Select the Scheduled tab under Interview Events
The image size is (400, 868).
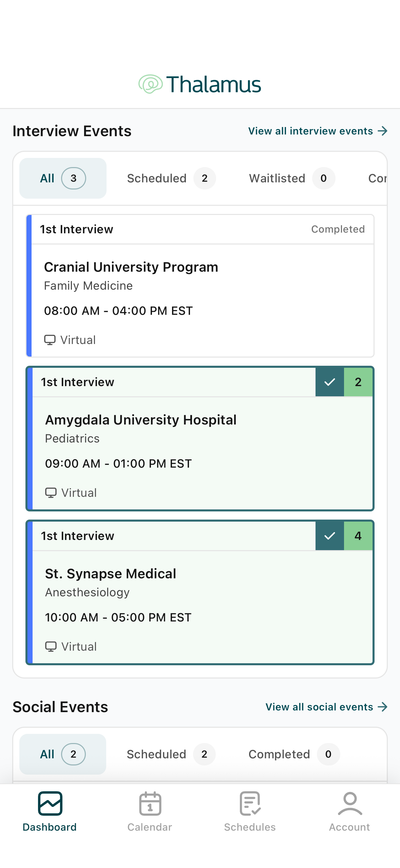coord(171,178)
